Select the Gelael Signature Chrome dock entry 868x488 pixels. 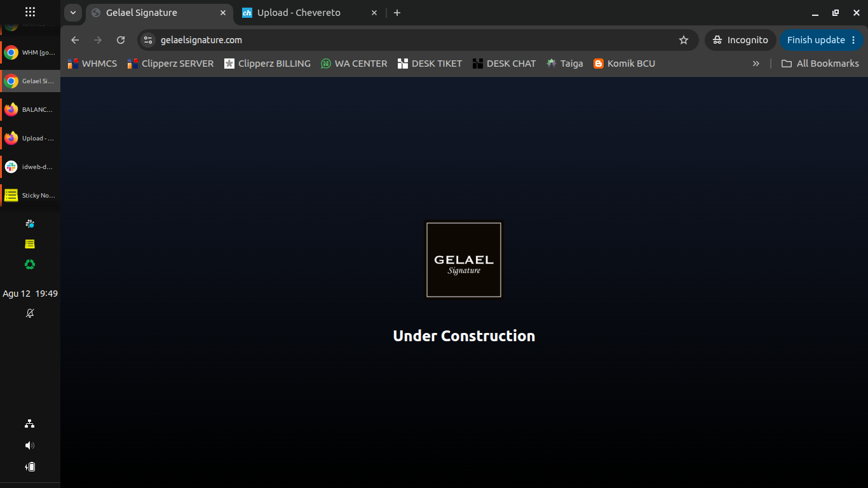click(30, 81)
